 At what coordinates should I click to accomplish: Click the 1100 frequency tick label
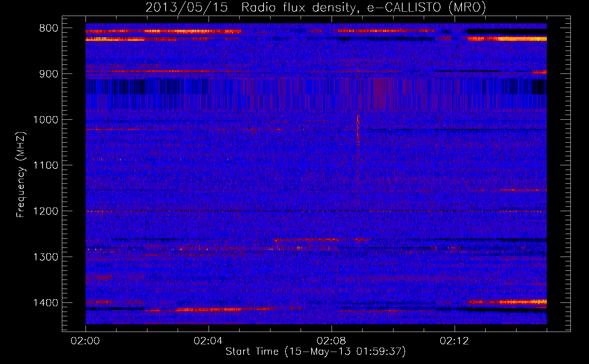[46, 166]
